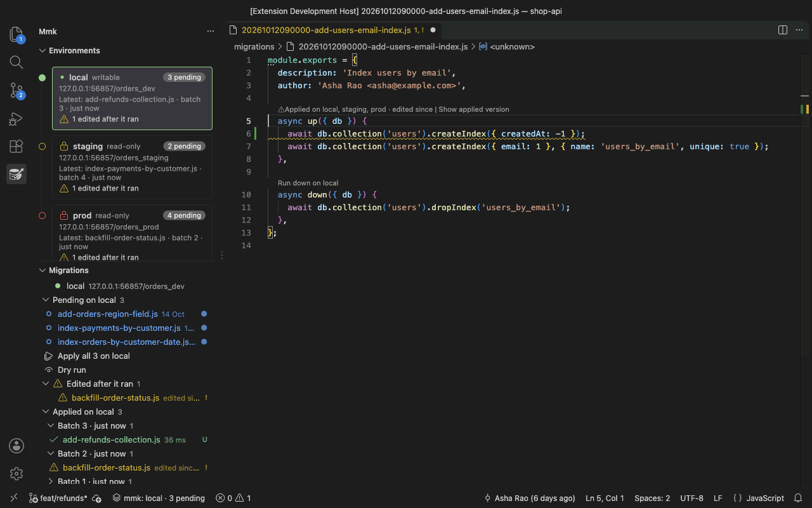Collapse the Edited after it ran group
This screenshot has width=812, height=508.
[x=46, y=384]
